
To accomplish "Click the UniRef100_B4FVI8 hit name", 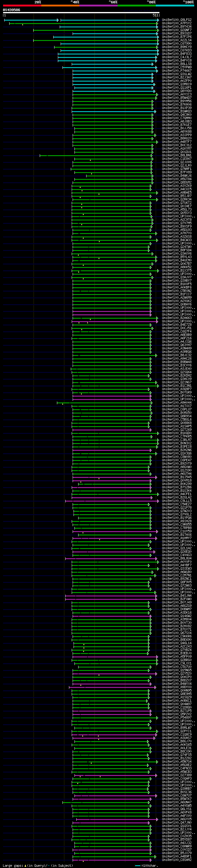I will pos(177,61).
